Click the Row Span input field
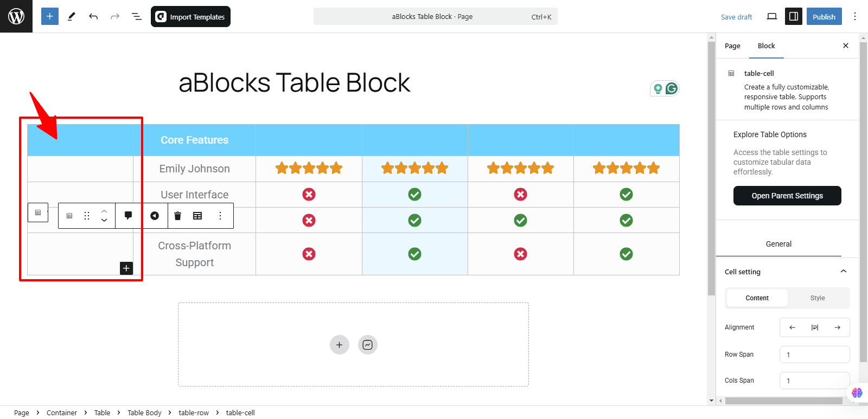Viewport: 868px width, 419px height. (x=815, y=354)
